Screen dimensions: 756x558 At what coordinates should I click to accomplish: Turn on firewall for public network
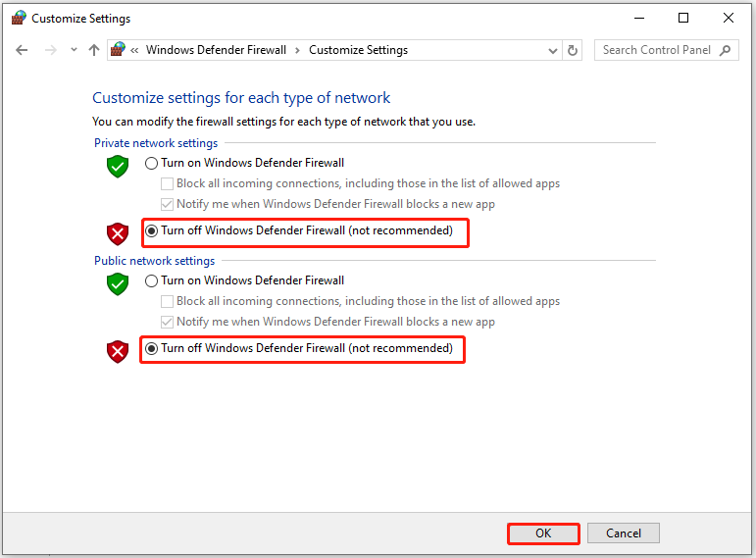[x=151, y=280]
